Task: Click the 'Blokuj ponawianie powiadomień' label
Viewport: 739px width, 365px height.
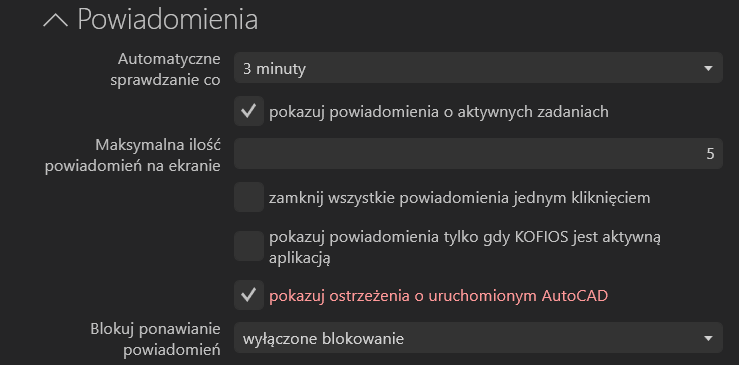Action: coord(156,340)
